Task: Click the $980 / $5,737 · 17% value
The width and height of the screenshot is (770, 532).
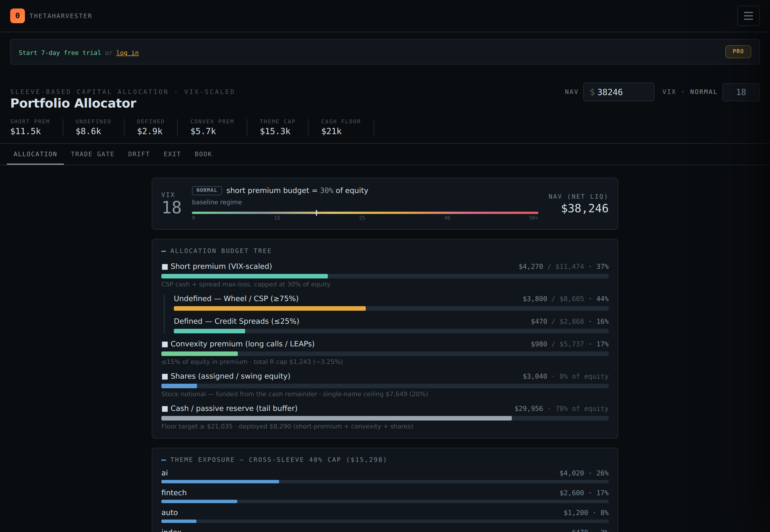Action: point(570,344)
